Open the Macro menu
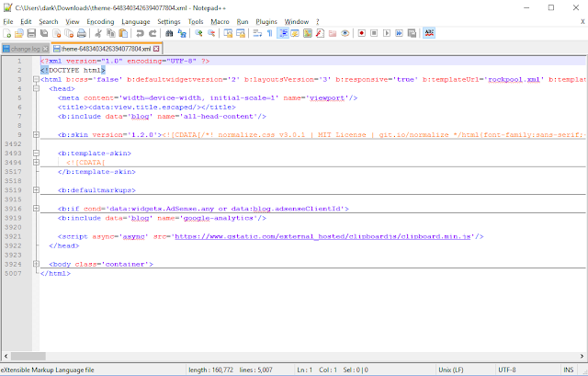The width and height of the screenshot is (588, 376). pos(220,22)
